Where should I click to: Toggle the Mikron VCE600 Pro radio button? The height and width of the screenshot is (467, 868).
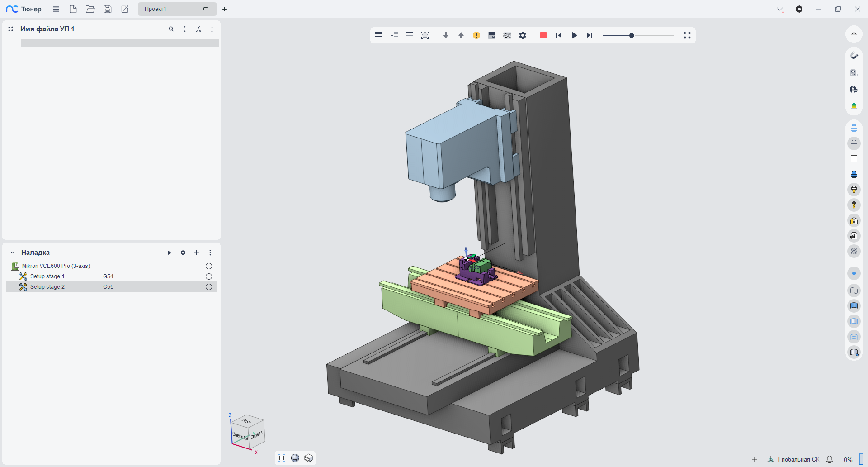209,266
